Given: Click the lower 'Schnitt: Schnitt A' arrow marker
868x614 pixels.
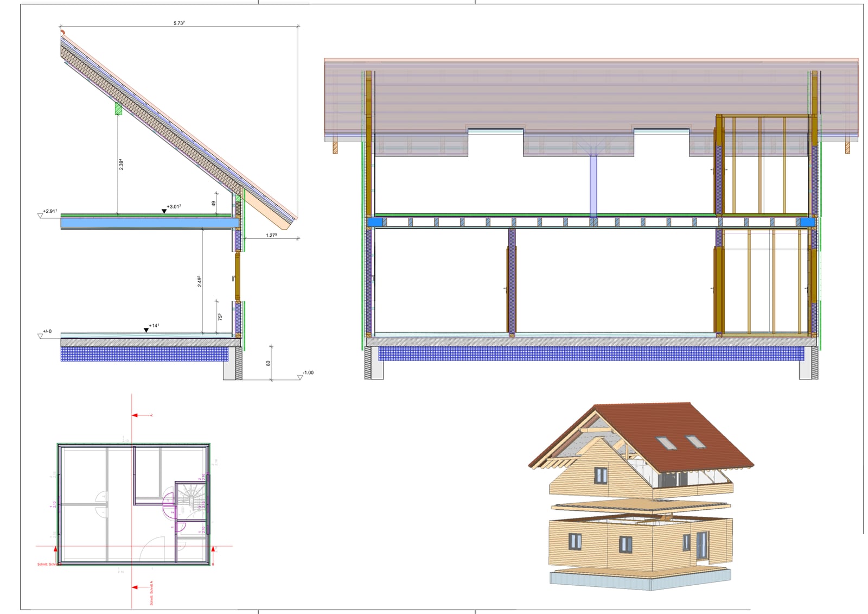Looking at the screenshot, I should tap(136, 587).
